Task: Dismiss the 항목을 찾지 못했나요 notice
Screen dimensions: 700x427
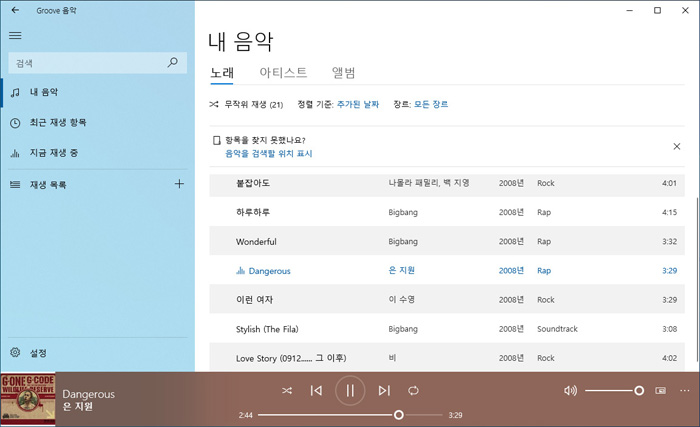Action: tap(676, 147)
